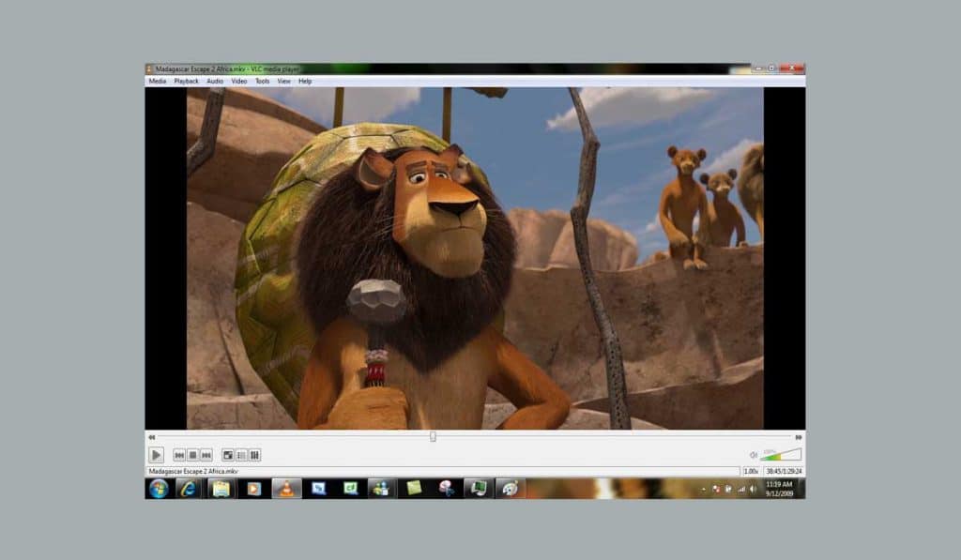Stop the video playback
This screenshot has height=560, width=961.
click(x=192, y=455)
